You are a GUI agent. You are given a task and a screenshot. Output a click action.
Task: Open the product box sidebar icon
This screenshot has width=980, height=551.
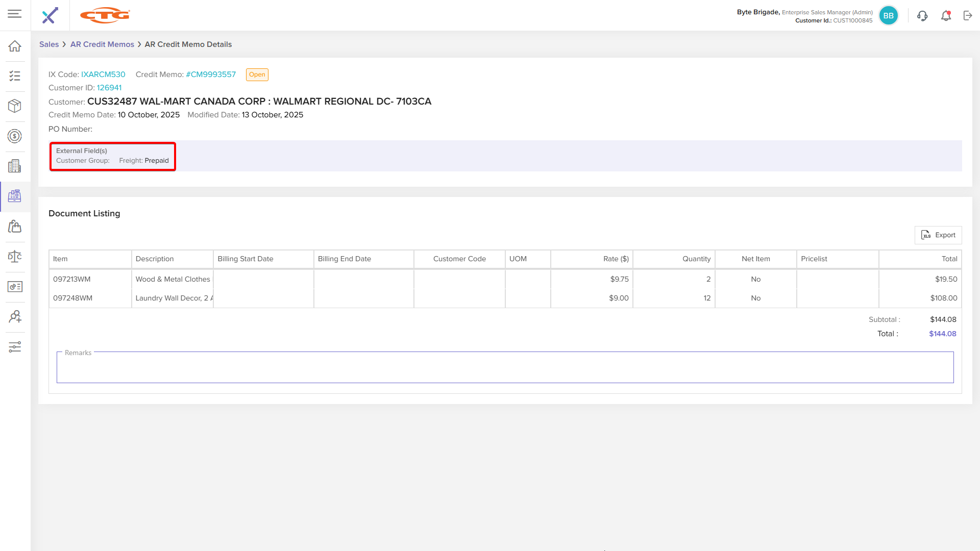point(15,106)
